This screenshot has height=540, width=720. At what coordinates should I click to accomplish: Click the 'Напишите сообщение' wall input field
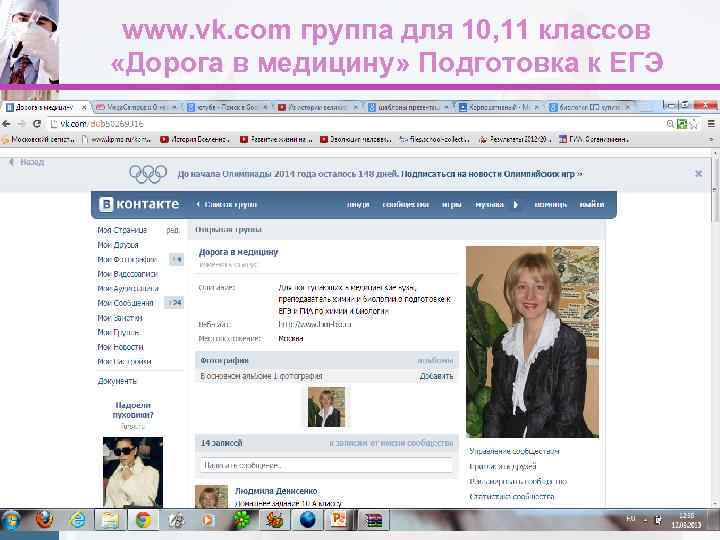click(326, 466)
